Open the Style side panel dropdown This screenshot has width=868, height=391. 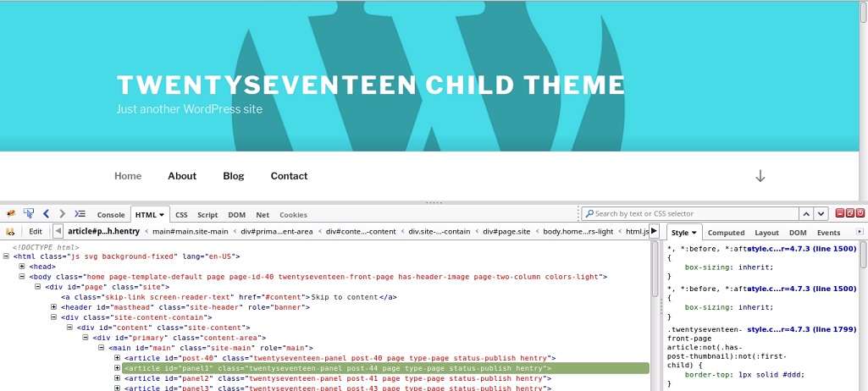coord(694,233)
